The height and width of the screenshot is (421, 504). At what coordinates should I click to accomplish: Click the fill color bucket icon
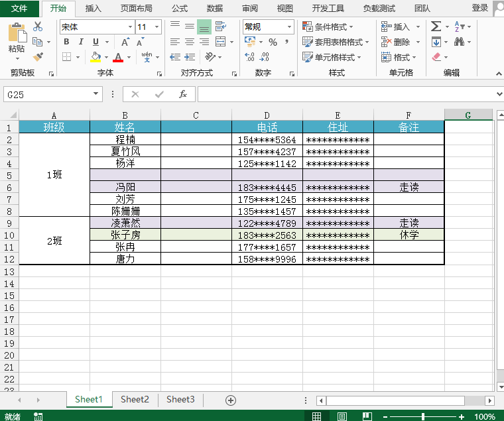pos(95,57)
